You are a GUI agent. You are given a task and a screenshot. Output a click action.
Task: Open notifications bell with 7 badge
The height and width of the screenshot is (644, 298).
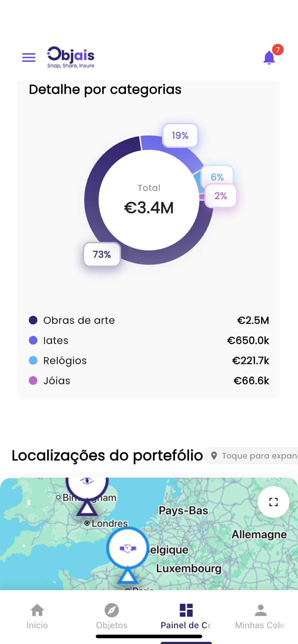point(270,57)
